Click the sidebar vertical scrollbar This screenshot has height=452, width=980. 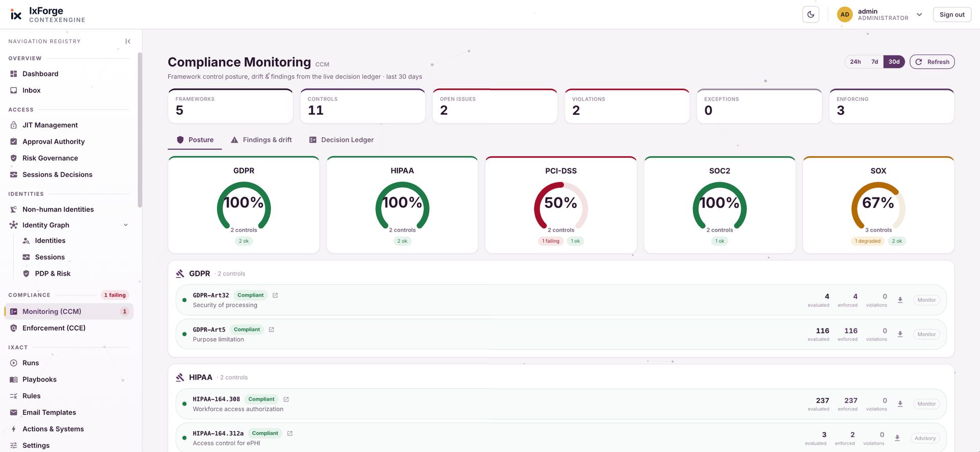[x=140, y=130]
